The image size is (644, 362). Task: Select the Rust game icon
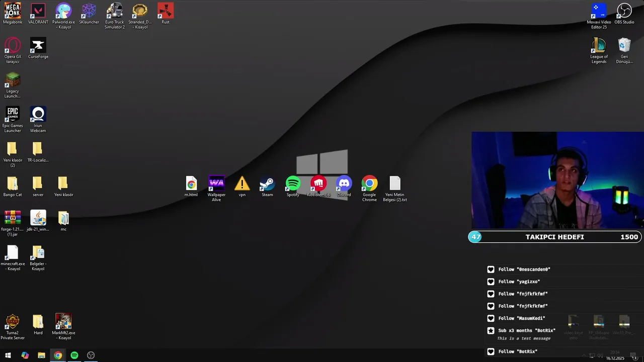166,14
